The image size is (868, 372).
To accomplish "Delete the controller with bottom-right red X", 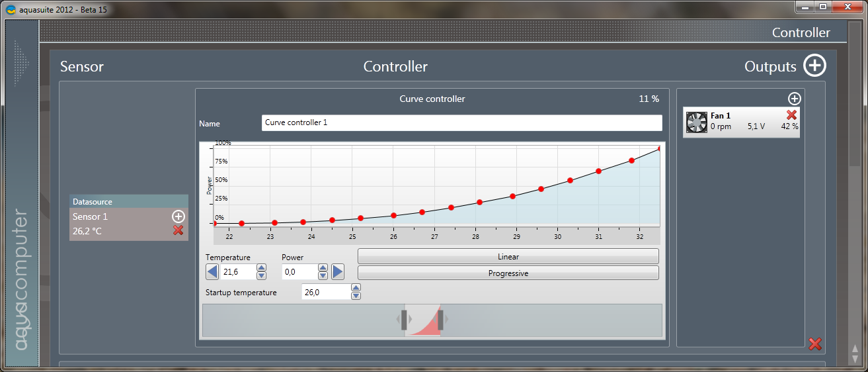I will click(814, 344).
